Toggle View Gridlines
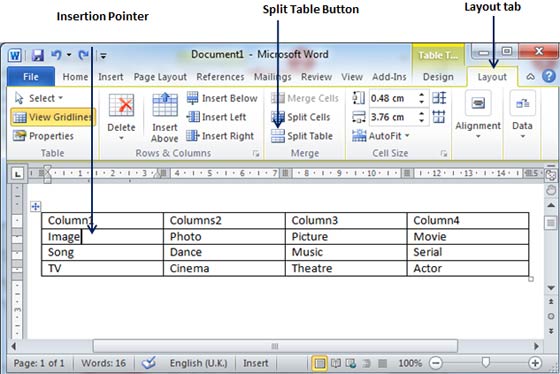 coord(53,117)
